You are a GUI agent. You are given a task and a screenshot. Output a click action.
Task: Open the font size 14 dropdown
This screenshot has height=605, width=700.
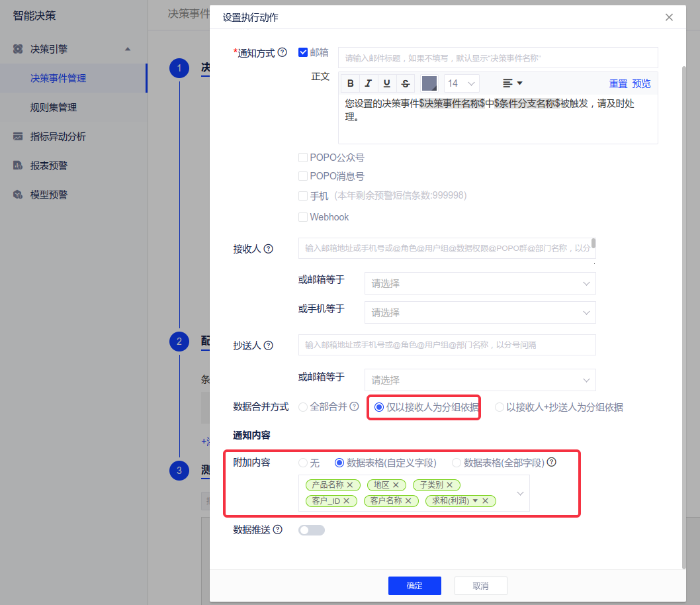pyautogui.click(x=462, y=83)
